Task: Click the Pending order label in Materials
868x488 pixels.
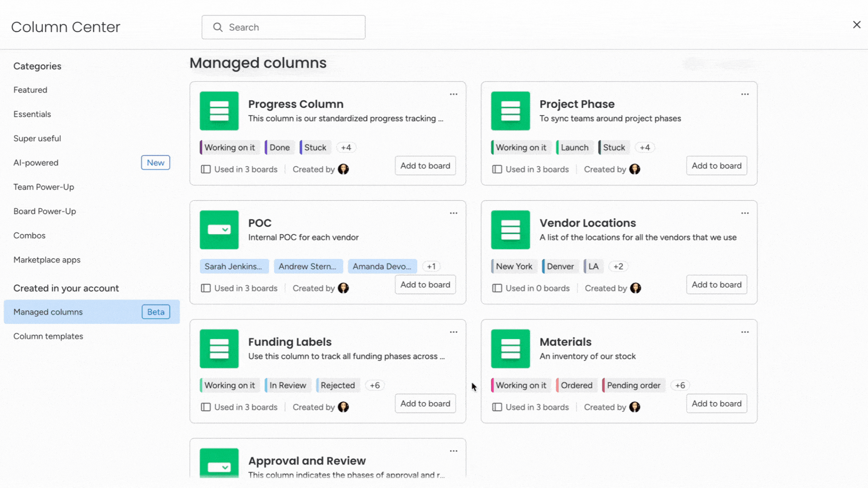Action: tap(633, 385)
